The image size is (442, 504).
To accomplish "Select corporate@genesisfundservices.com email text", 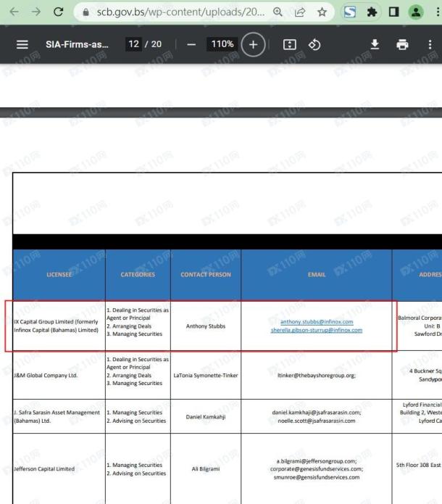I will pyautogui.click(x=317, y=469).
